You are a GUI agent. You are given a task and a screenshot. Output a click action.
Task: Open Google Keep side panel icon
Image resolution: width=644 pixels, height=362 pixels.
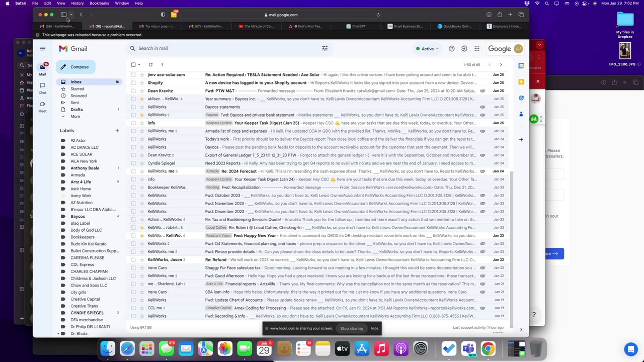click(521, 81)
